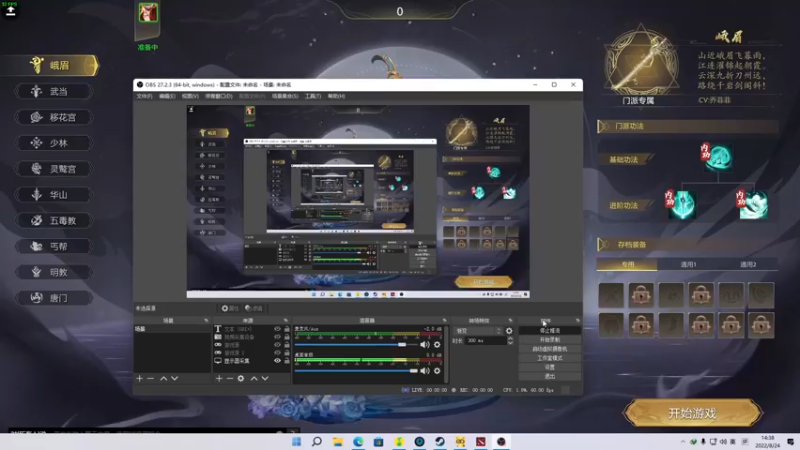Move the source up with the arrow icon
This screenshot has width=800, height=450.
click(254, 379)
